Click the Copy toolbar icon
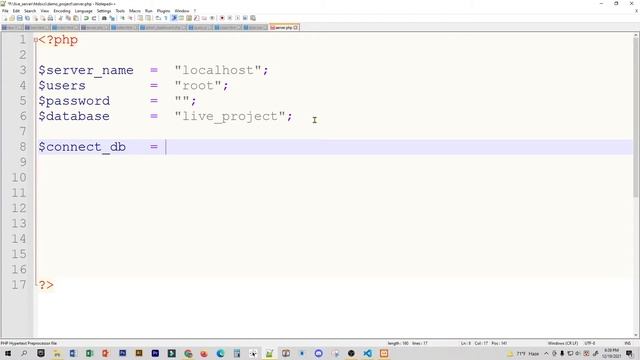Screen dimensions: 640x360 [68, 18]
